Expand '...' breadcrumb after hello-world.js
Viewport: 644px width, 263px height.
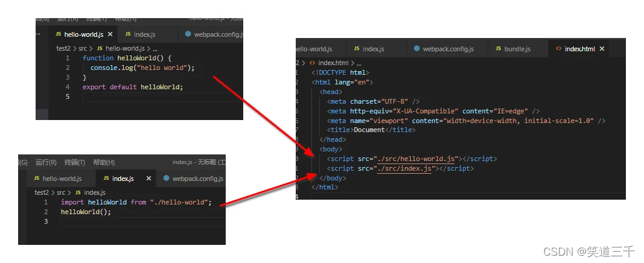[155, 48]
